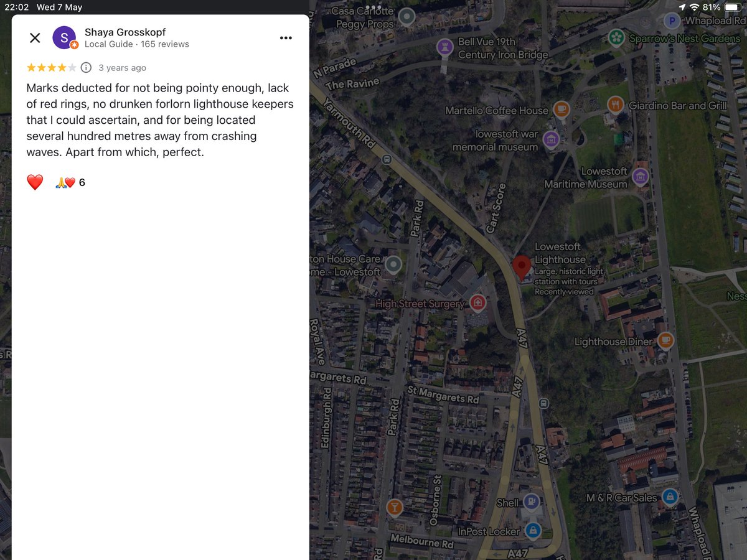The image size is (747, 560).
Task: Tap the parking icon near Whapload Rd
Action: point(672,21)
